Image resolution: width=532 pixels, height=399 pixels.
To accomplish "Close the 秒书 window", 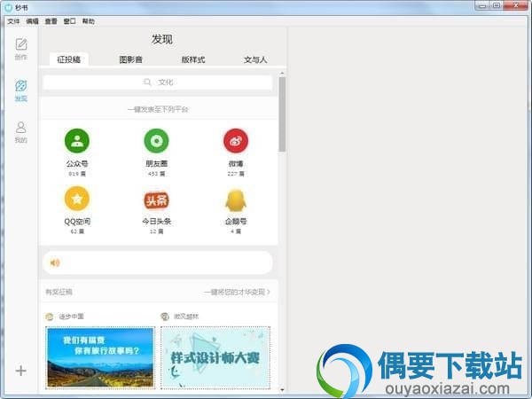I will (x=516, y=5).
